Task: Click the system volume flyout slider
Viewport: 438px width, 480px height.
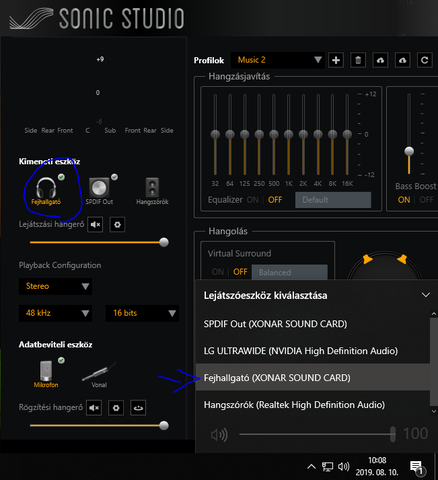Action: tap(317, 434)
